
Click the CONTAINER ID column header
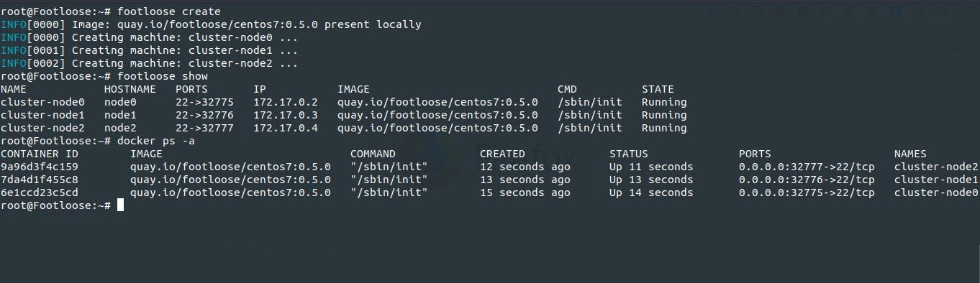tap(40, 154)
